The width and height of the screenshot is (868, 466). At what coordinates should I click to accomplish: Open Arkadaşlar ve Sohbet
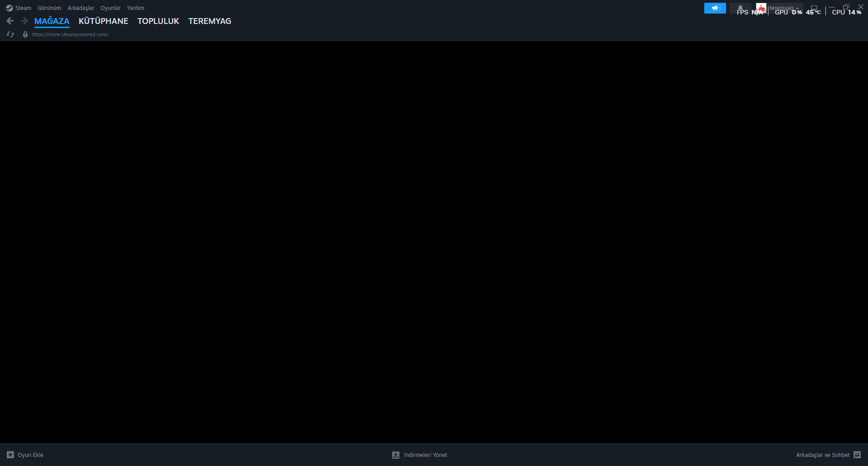(823, 455)
